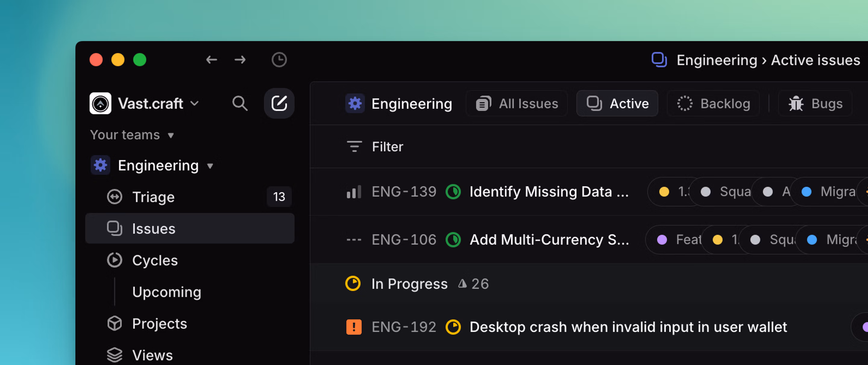Collapse the Your teams section
This screenshot has width=868, height=365.
click(132, 135)
